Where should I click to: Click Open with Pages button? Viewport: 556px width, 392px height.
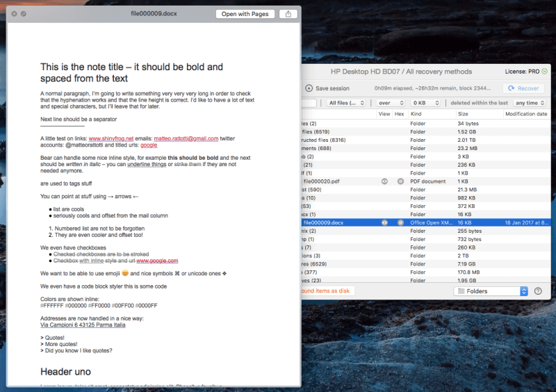tap(245, 14)
